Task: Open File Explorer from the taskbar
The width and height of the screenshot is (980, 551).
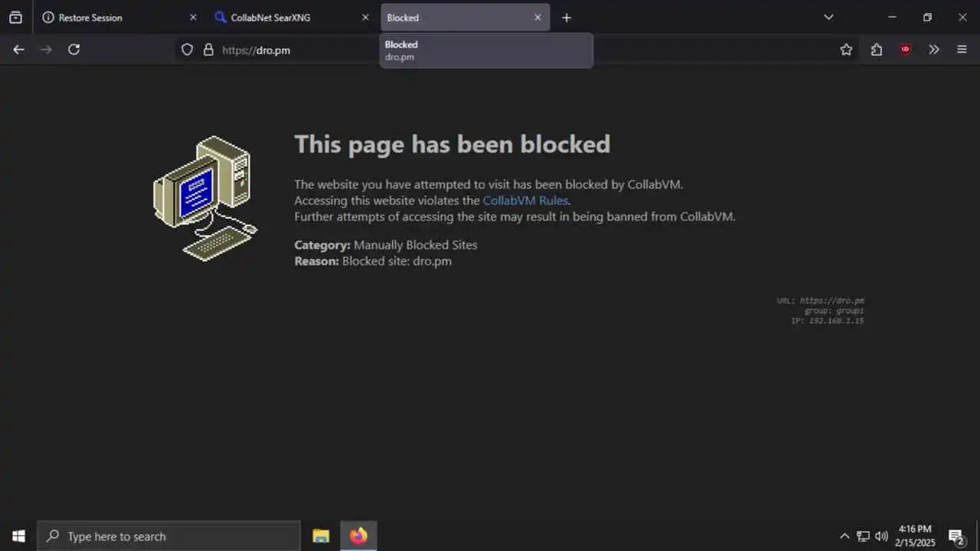Action: pyautogui.click(x=321, y=536)
